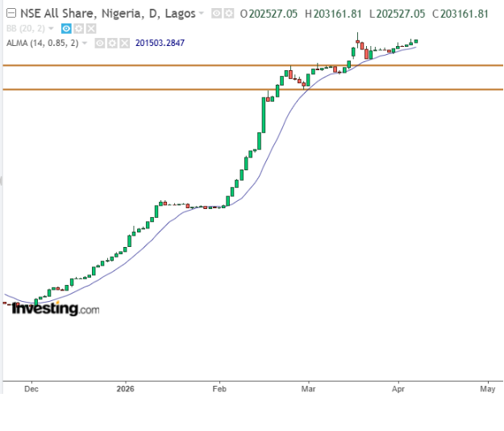
Task: Click the Mar label on time axis
Action: click(x=307, y=387)
